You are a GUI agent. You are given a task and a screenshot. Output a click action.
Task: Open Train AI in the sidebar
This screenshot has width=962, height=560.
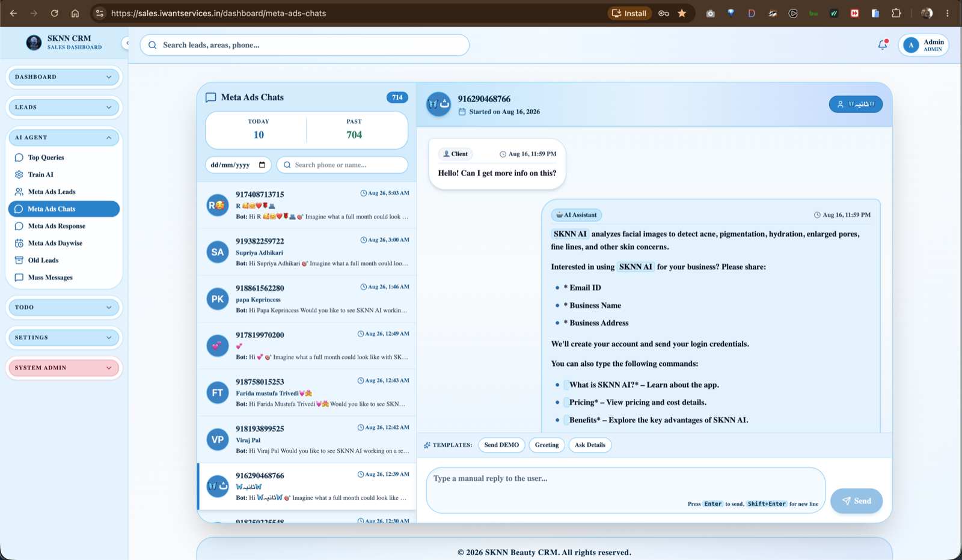coord(64,175)
